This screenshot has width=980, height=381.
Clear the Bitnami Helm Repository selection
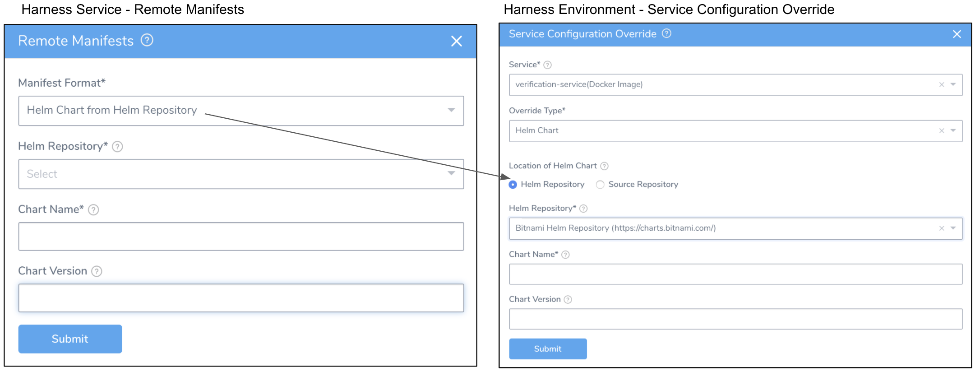coord(942,228)
